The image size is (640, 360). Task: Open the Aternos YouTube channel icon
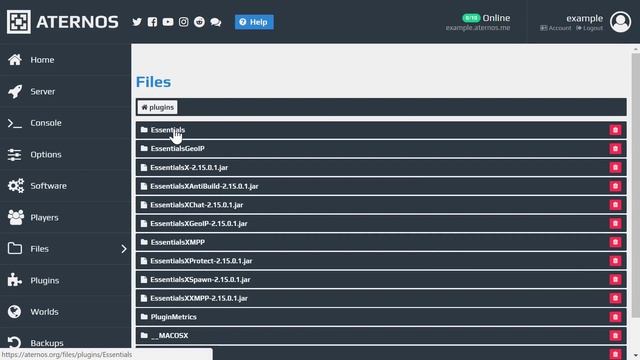pyautogui.click(x=168, y=22)
